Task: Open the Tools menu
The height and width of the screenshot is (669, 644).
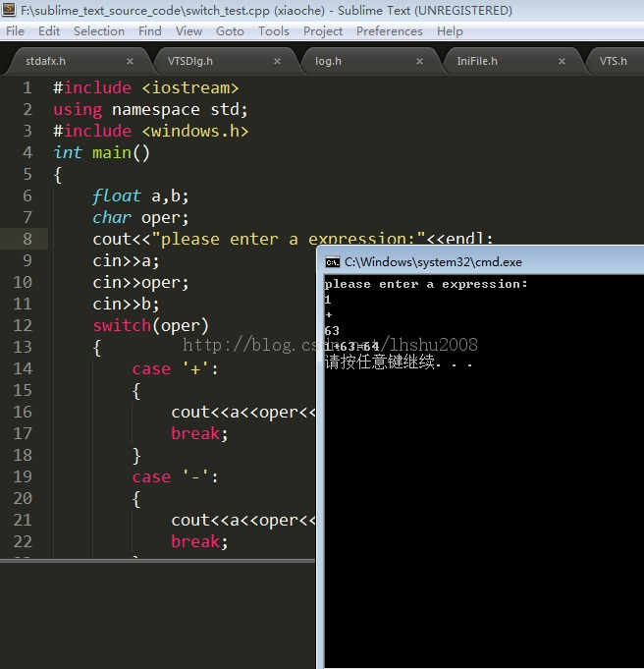Action: click(x=274, y=31)
